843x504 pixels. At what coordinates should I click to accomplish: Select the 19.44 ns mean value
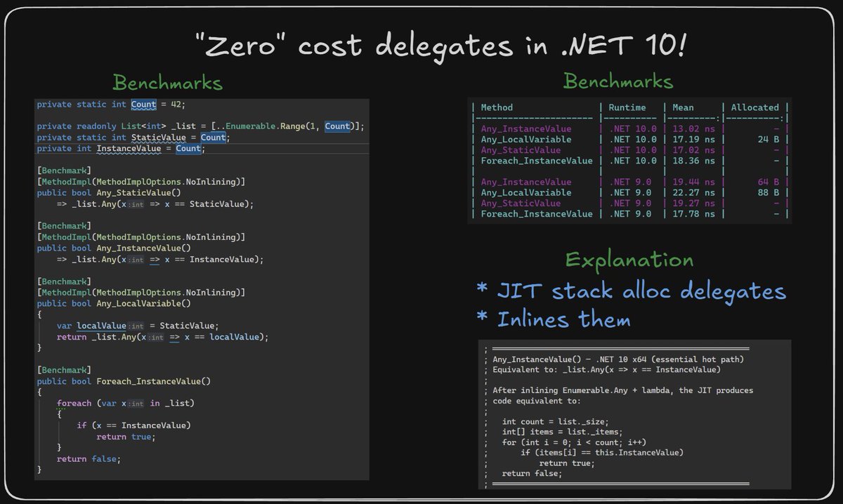click(x=693, y=182)
